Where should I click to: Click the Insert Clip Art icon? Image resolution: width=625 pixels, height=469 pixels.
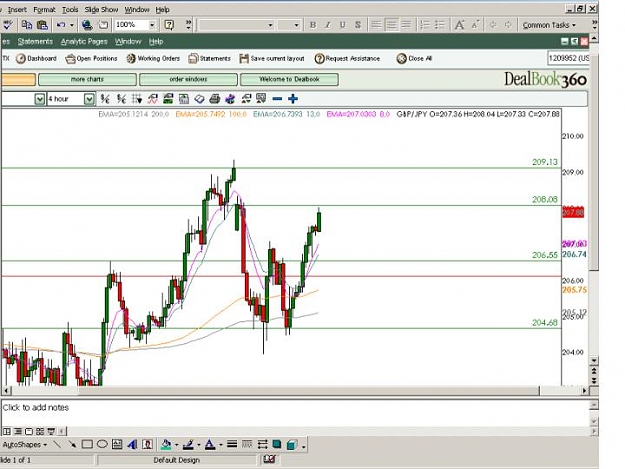147,444
